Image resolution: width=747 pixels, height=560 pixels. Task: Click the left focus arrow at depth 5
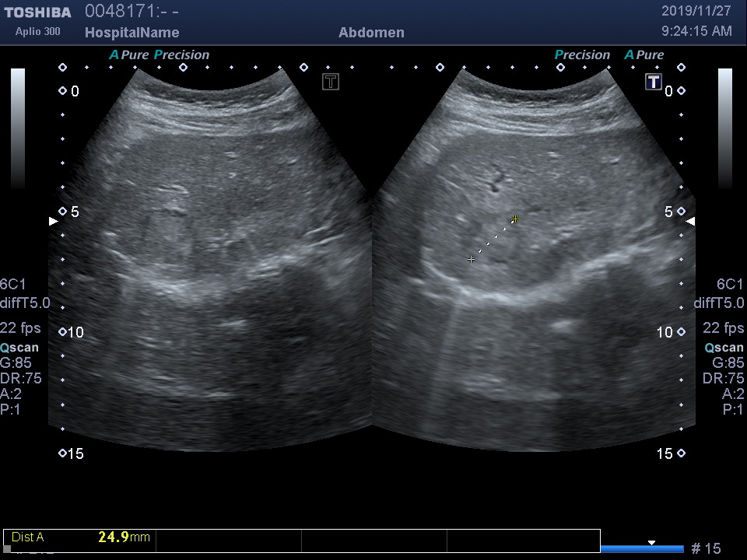coord(54,221)
